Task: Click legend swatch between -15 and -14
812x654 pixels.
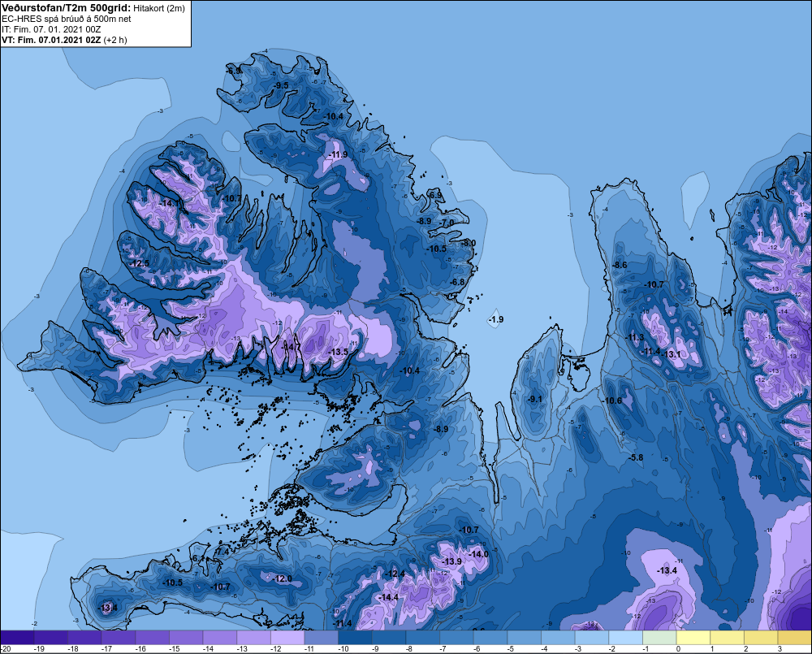Action: [186, 638]
